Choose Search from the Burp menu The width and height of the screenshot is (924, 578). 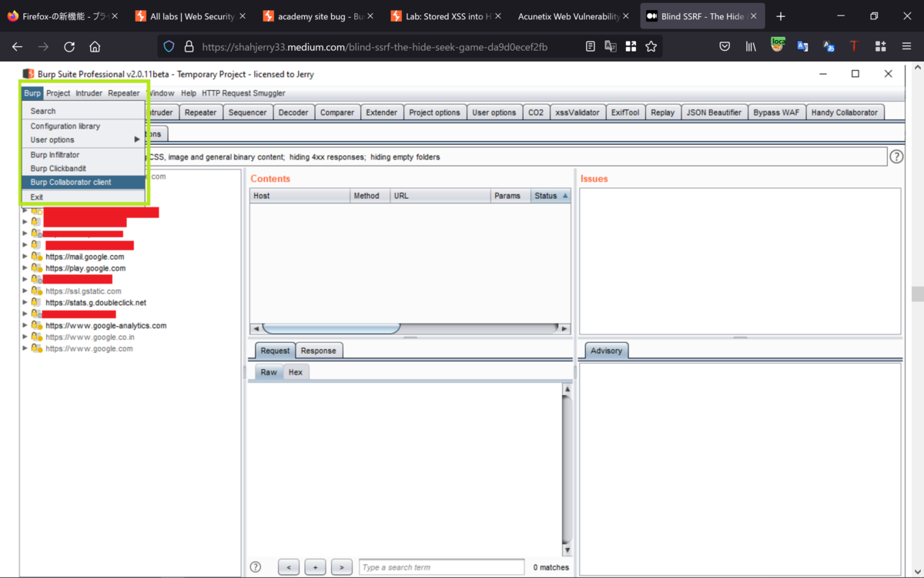pos(83,111)
